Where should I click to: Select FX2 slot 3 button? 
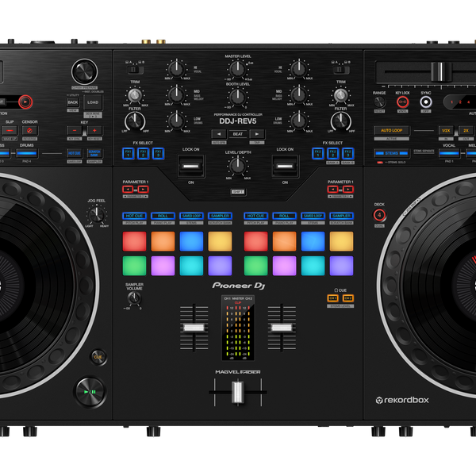[348, 154]
